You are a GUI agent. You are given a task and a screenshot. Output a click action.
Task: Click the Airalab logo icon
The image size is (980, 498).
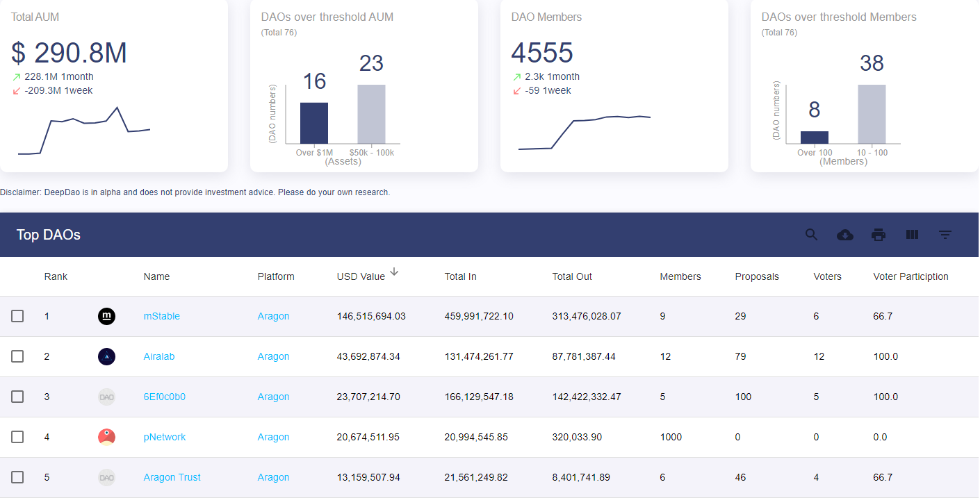[x=106, y=357]
